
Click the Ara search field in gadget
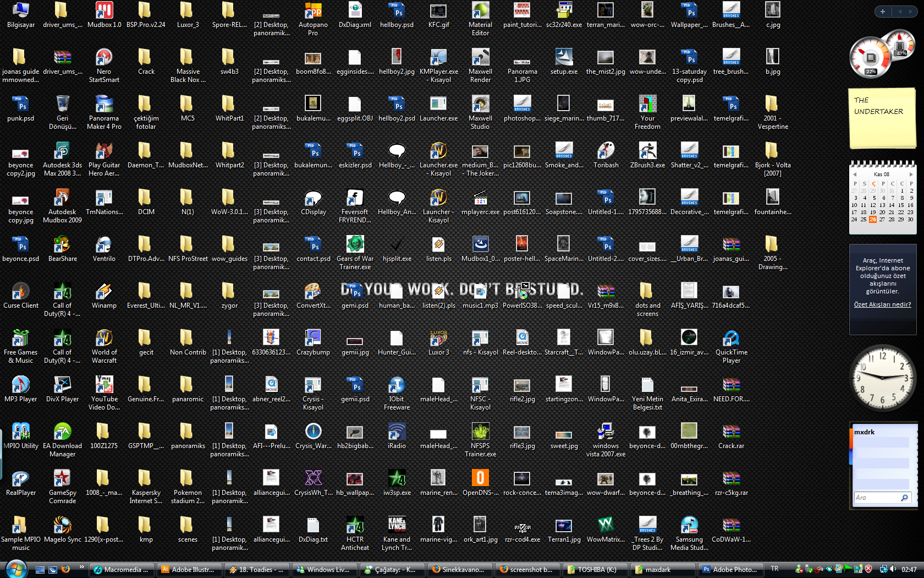(x=877, y=498)
